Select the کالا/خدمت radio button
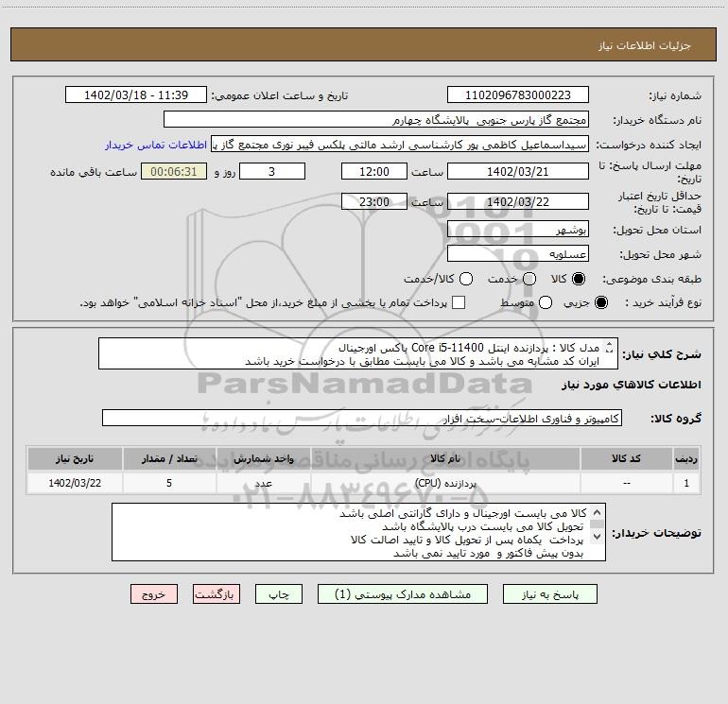The width and height of the screenshot is (728, 704). pos(466,279)
